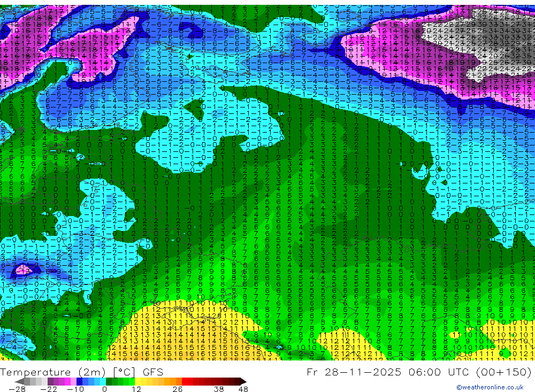Click the dark-red right arrow end of the temperature legend
The width and height of the screenshot is (535, 392).
click(243, 382)
